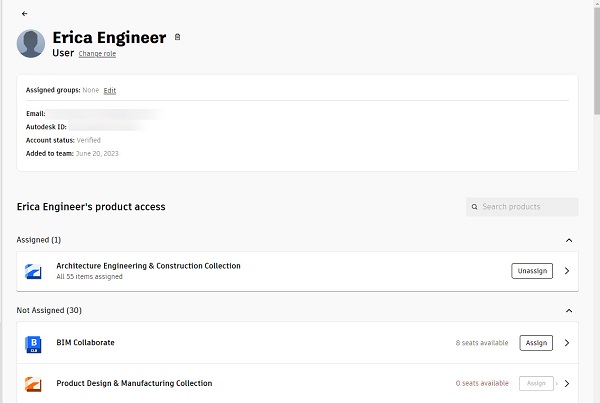Click the 'All 55 items assigned' text

tap(90, 277)
